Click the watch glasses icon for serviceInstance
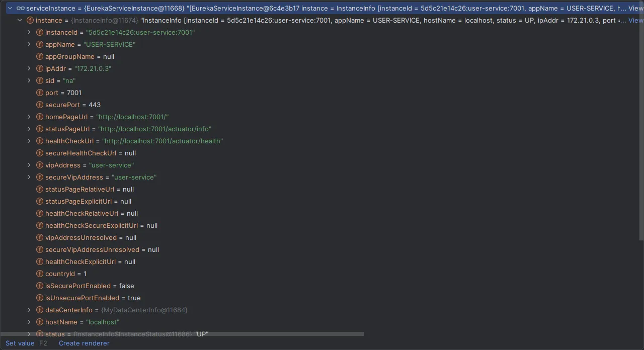 (x=20, y=8)
